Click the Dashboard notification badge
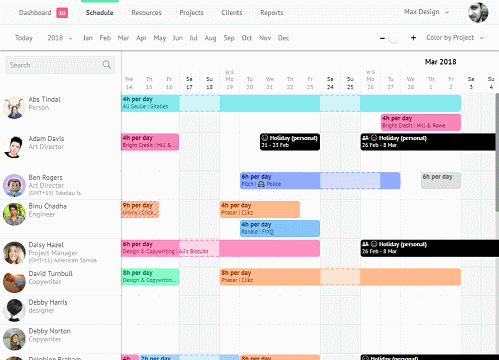 (62, 13)
